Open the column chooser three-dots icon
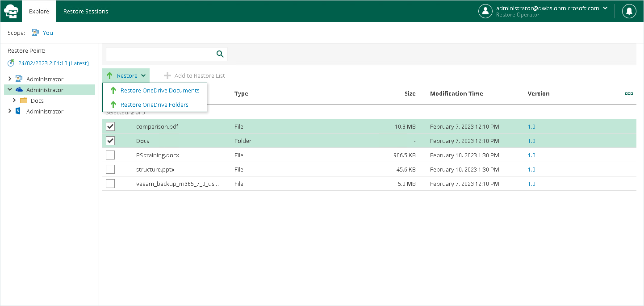Image resolution: width=644 pixels, height=306 pixels. coord(629,94)
